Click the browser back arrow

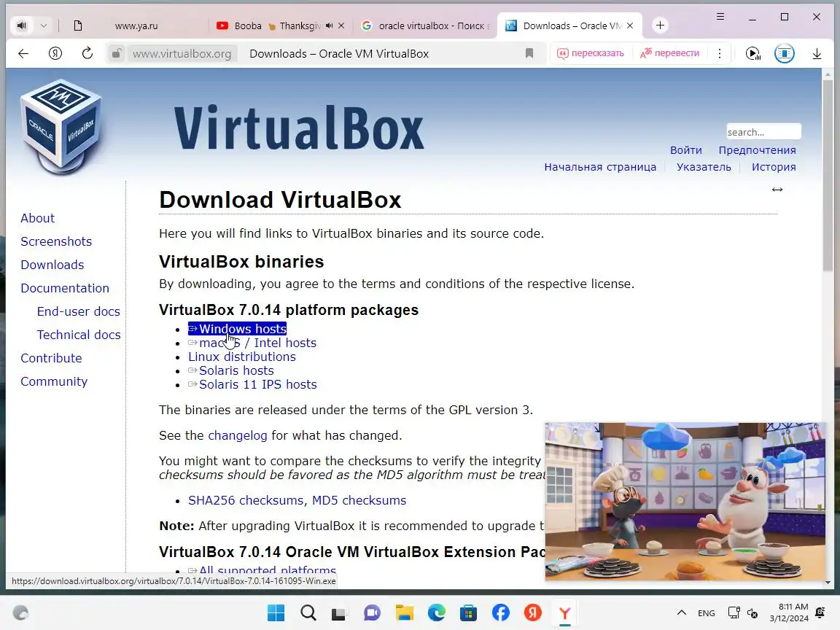(23, 53)
